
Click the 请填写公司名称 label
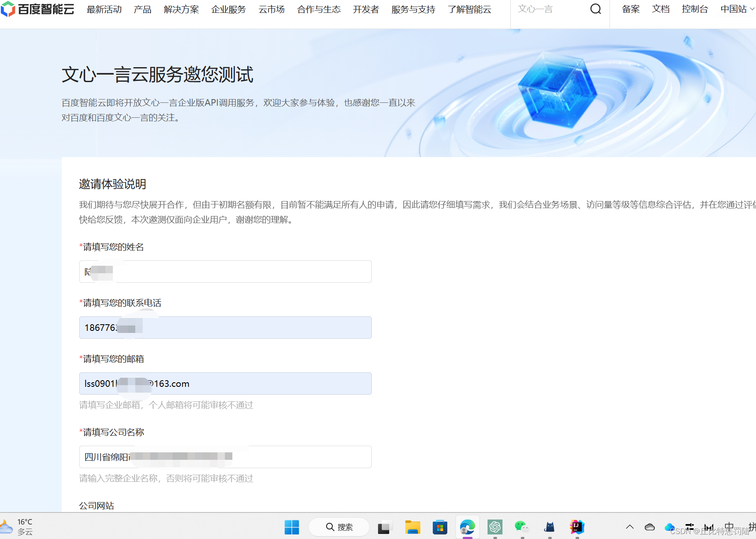(x=112, y=432)
